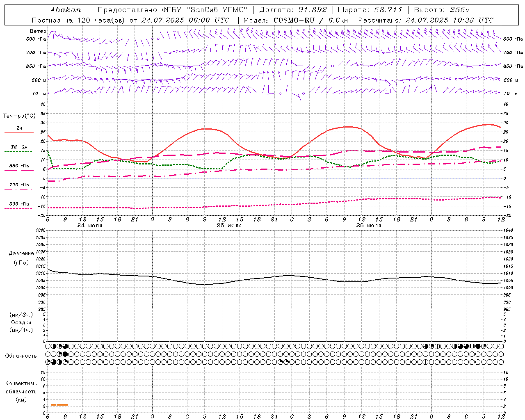
Task: Click the 850 гПа temperature legend entry
Action: pyautogui.click(x=19, y=166)
